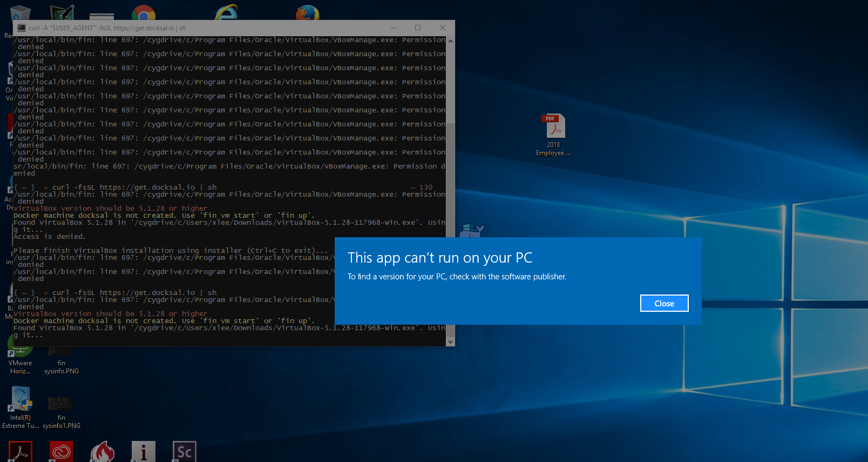Viewport: 868px width, 462px height.
Task: Click the '~ 130' exit status in terminal
Action: point(422,188)
